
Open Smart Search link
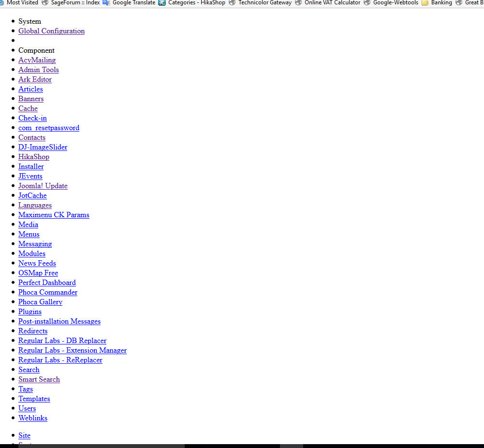coord(39,379)
